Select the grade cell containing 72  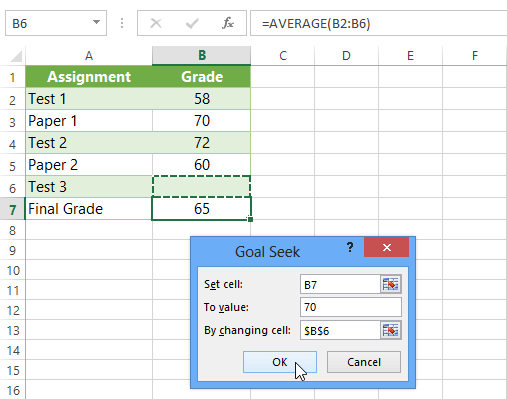tap(202, 143)
